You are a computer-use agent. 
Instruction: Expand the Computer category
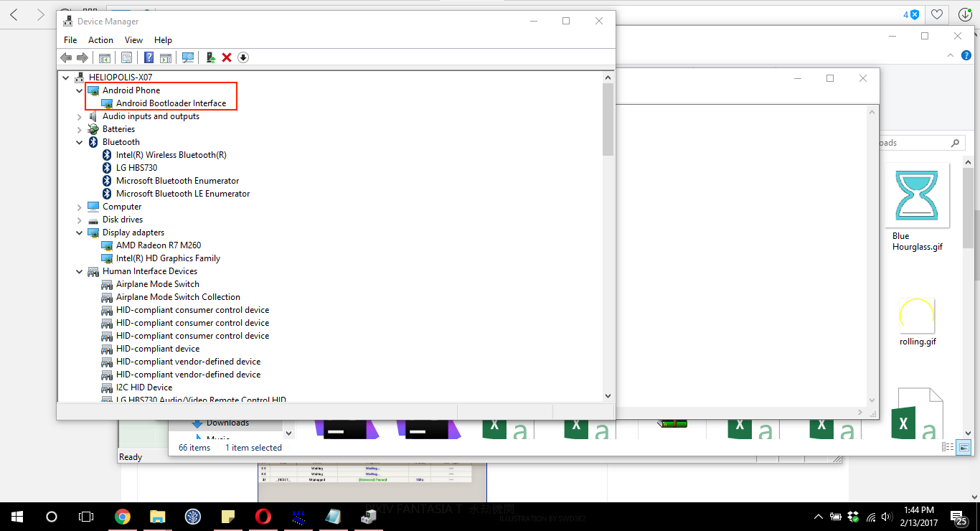80,207
